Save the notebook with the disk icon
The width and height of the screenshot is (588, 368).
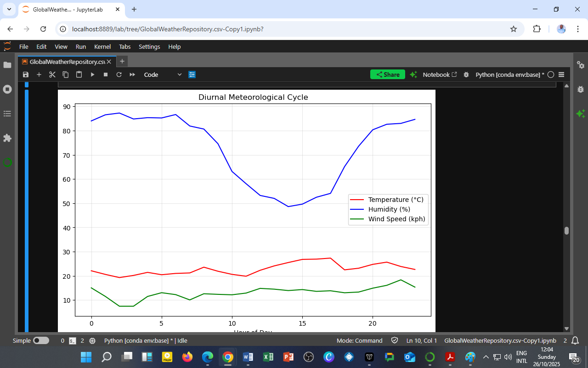26,75
